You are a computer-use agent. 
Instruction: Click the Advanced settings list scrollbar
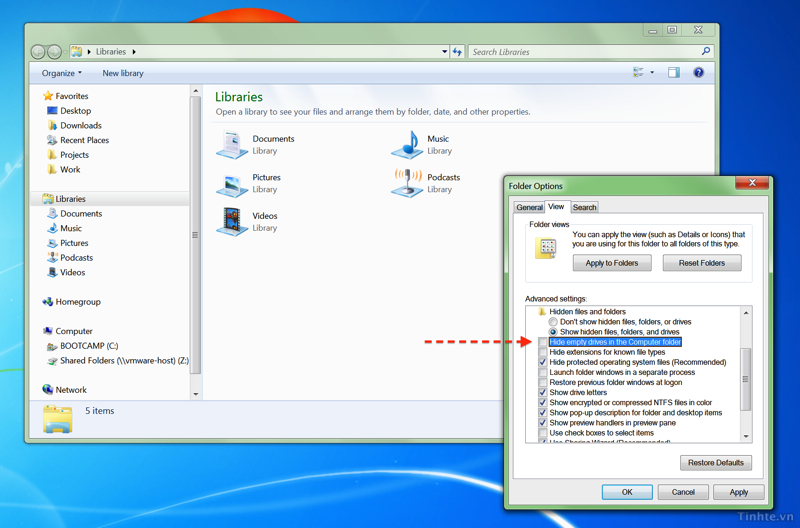click(x=745, y=380)
